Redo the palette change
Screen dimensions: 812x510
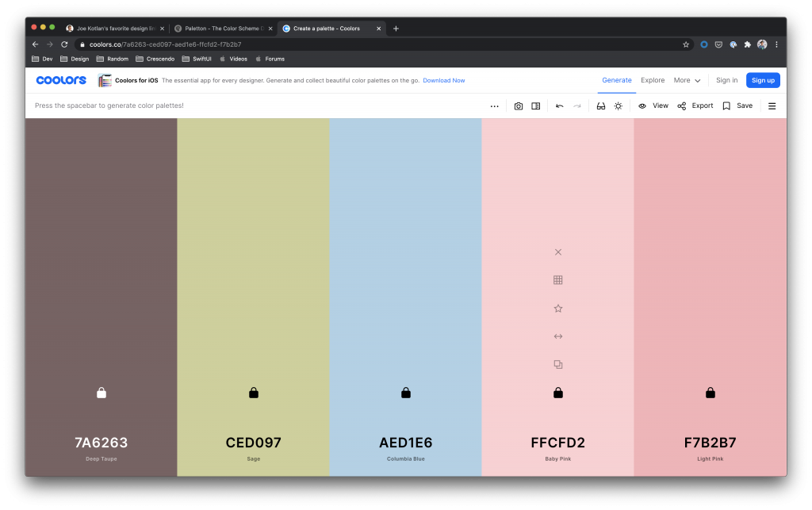pos(577,106)
